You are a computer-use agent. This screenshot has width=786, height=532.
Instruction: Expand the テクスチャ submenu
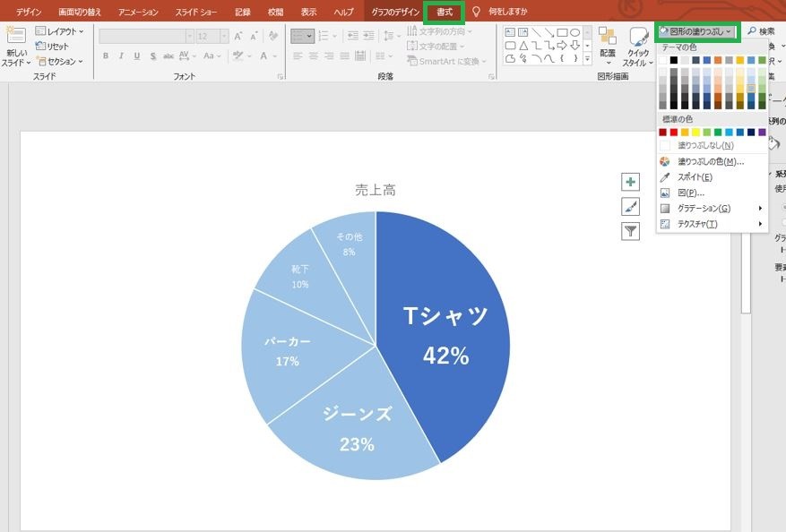pyautogui.click(x=712, y=224)
